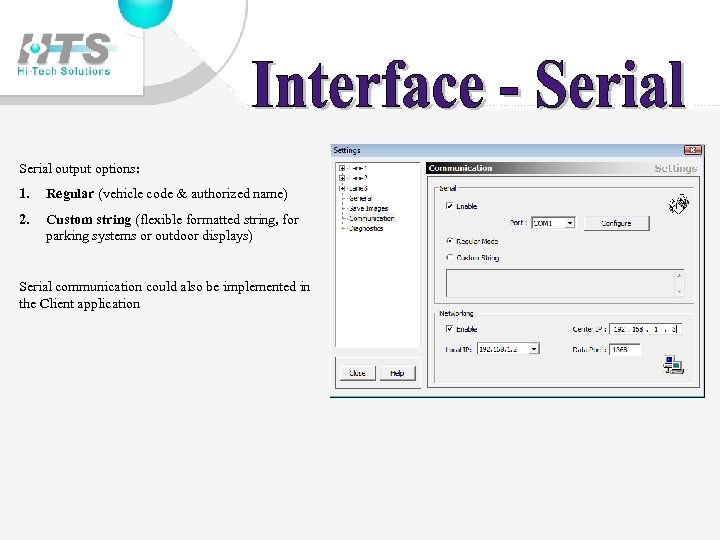
Task: Click the 'Settings' dialog title bar text
Action: pos(347,150)
